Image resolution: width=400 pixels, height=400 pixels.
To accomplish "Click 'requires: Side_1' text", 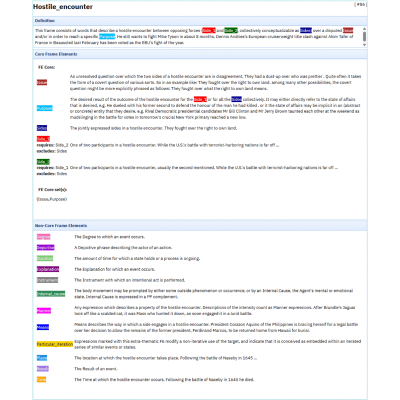I will 52,168.
